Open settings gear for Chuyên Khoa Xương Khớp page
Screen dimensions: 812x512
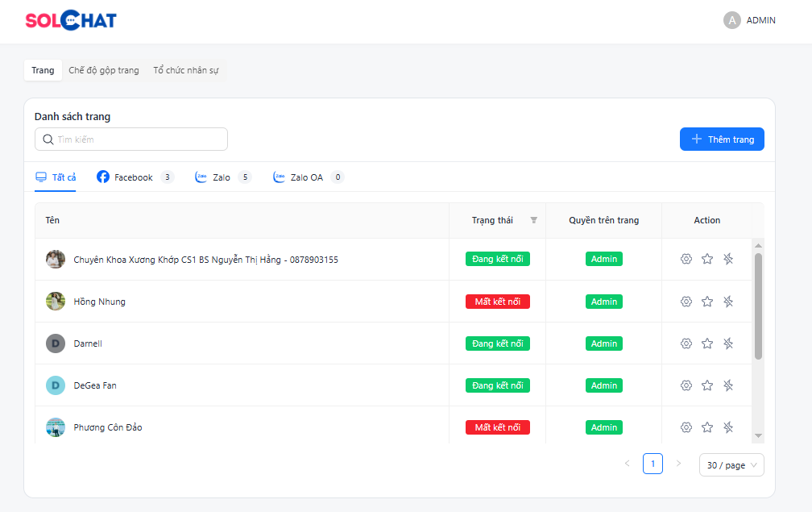tap(686, 259)
